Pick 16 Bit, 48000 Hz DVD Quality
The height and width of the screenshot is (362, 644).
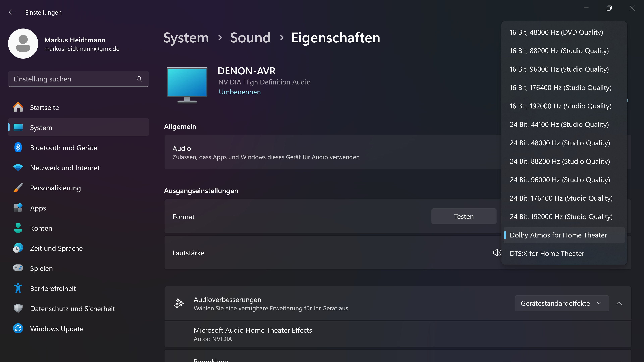pos(556,32)
